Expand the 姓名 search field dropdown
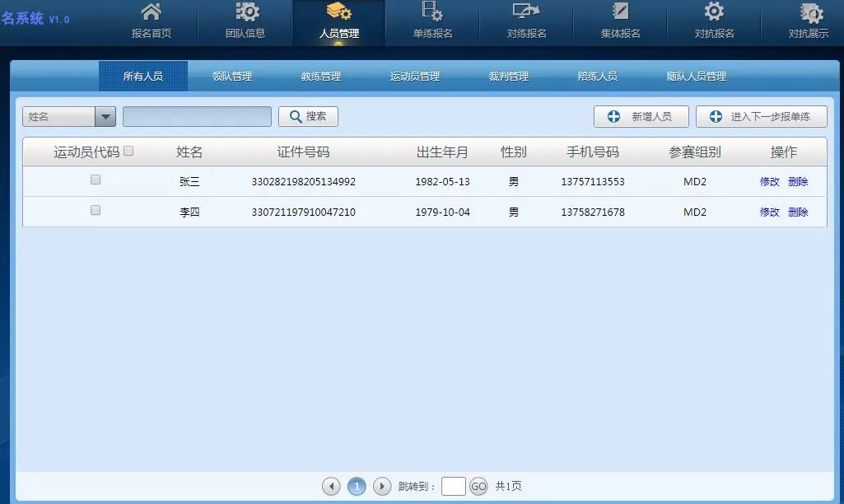The image size is (844, 504). 105,117
